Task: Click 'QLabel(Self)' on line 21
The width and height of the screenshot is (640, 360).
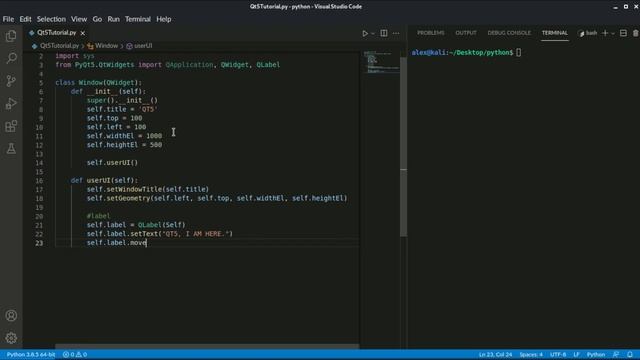Action: (x=162, y=225)
